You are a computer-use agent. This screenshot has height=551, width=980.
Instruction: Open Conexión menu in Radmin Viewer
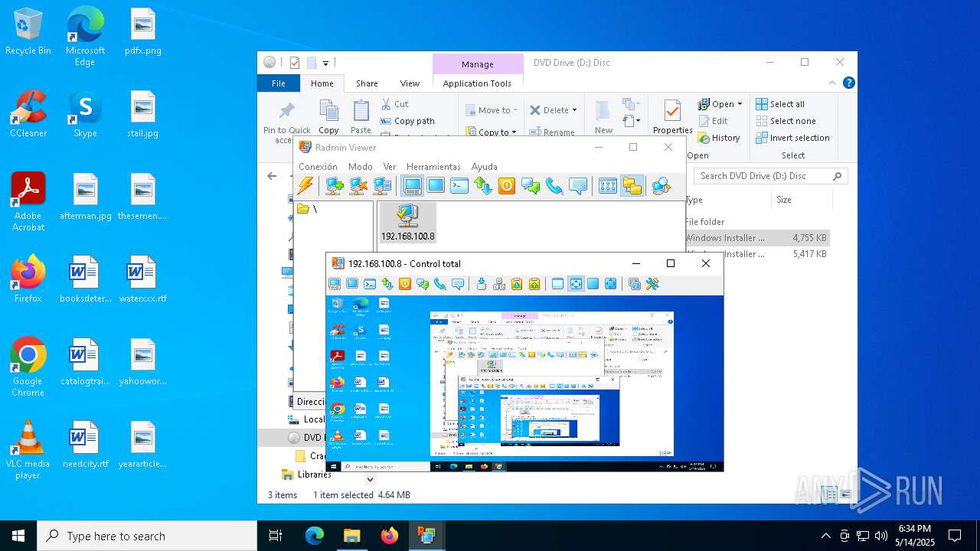(318, 166)
